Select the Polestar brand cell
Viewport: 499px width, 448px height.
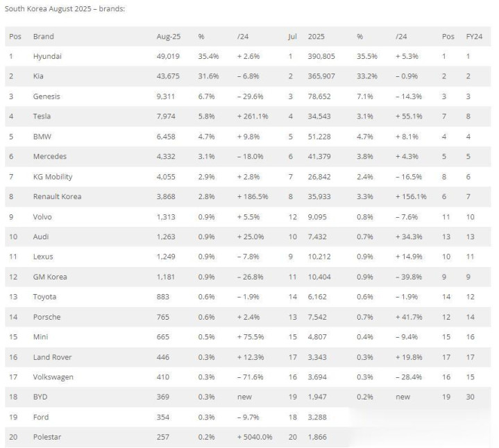click(x=47, y=437)
